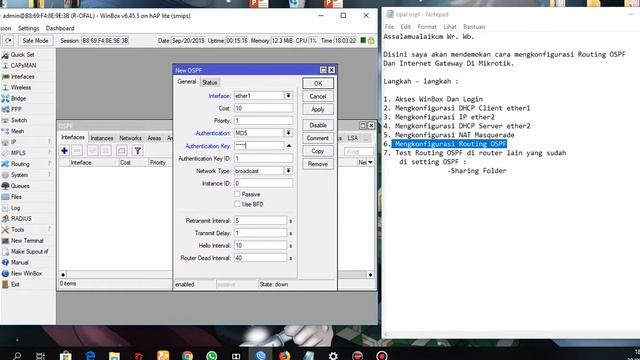Launch New Terminal from sidebar

pos(27,240)
